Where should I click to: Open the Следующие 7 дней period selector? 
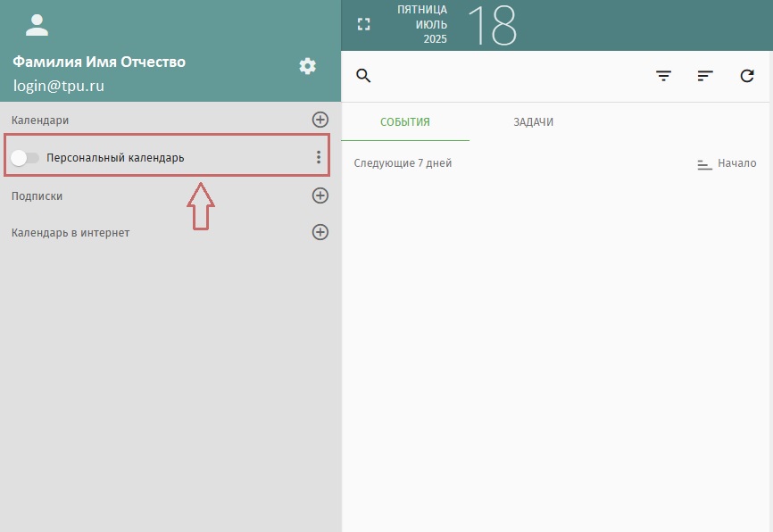pyautogui.click(x=403, y=163)
